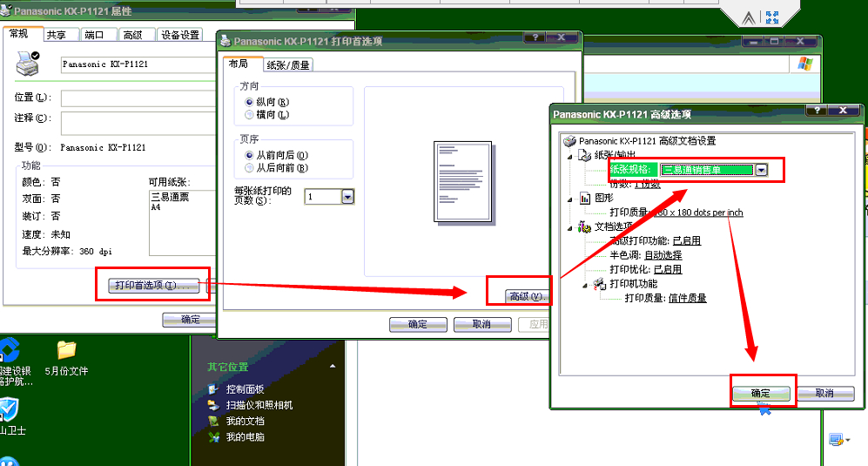Click the 信件质量 print quality value

click(x=688, y=299)
